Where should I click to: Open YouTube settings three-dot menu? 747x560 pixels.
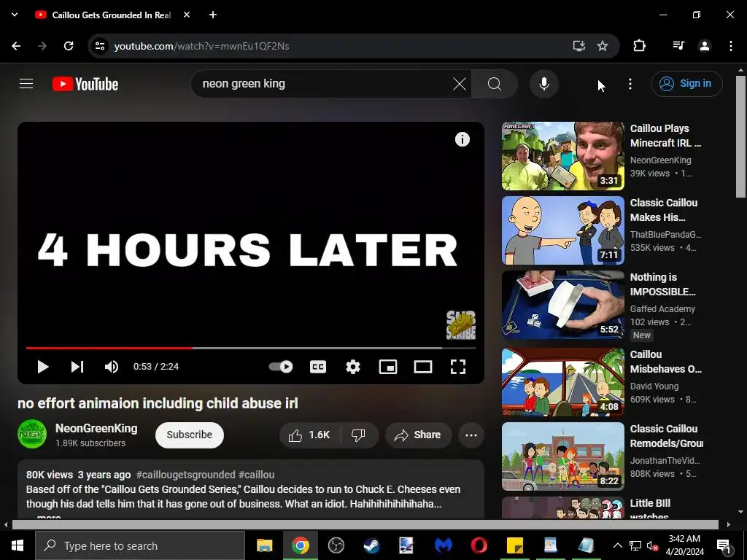click(x=630, y=84)
